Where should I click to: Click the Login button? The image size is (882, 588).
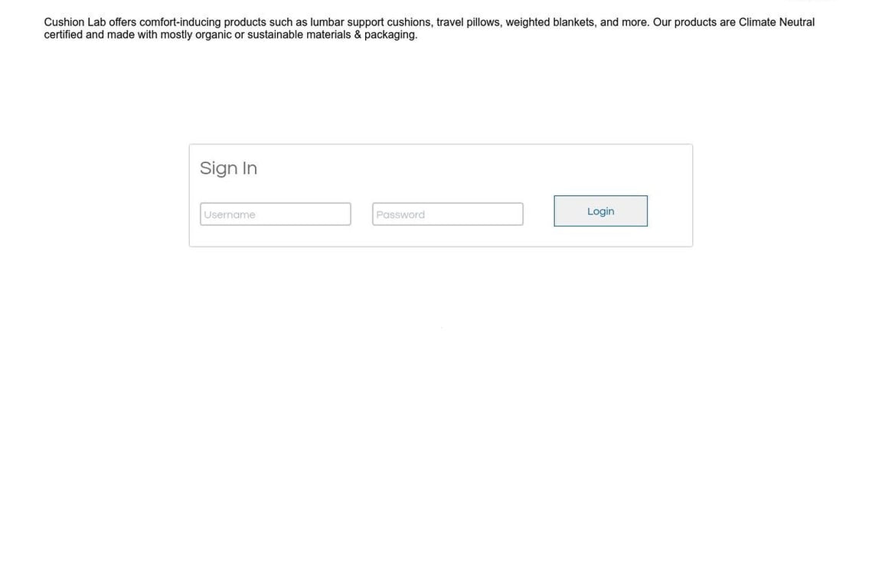(x=600, y=211)
